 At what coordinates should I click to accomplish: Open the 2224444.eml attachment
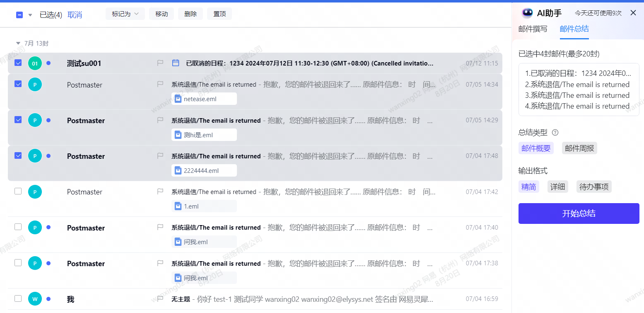click(204, 170)
